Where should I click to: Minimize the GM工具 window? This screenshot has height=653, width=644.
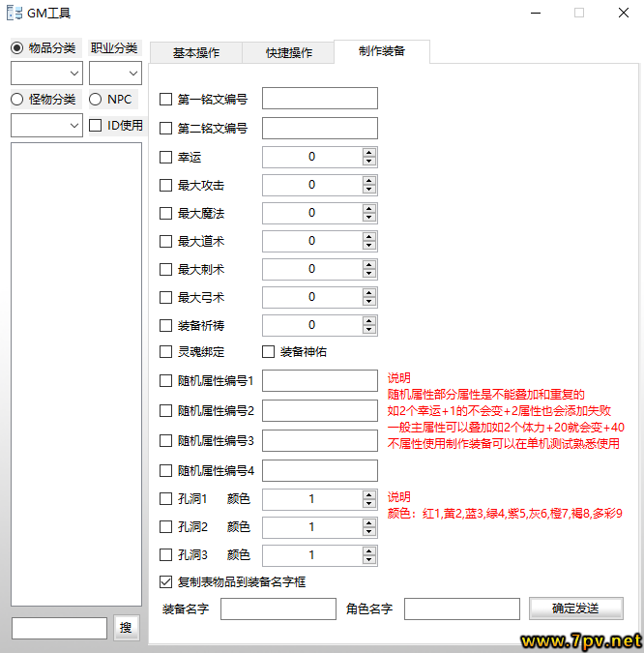(536, 13)
